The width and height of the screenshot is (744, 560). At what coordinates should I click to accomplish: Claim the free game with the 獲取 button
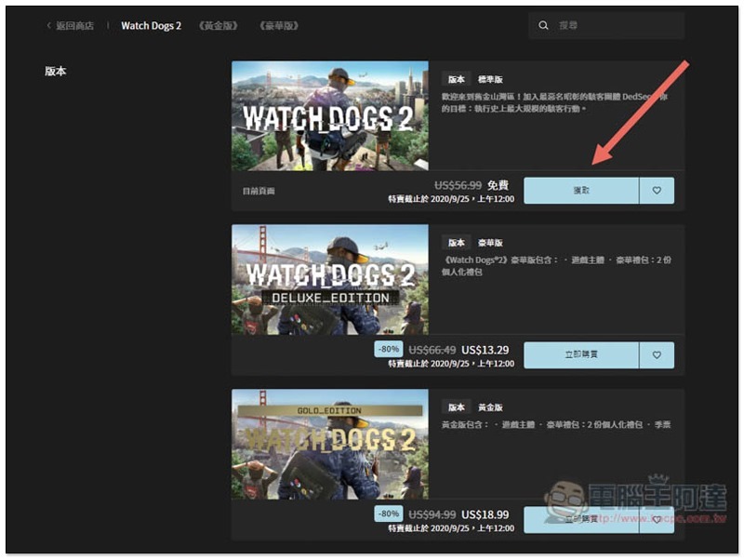pyautogui.click(x=581, y=191)
